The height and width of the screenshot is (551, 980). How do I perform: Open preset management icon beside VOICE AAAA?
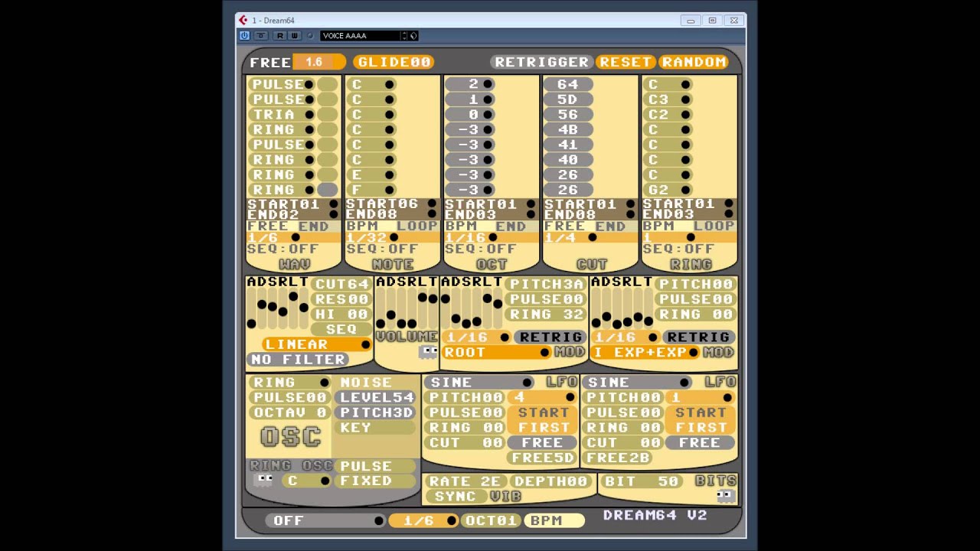(x=413, y=35)
